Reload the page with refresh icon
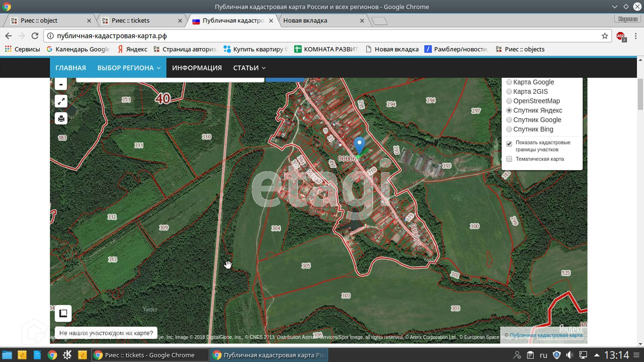 (x=35, y=36)
